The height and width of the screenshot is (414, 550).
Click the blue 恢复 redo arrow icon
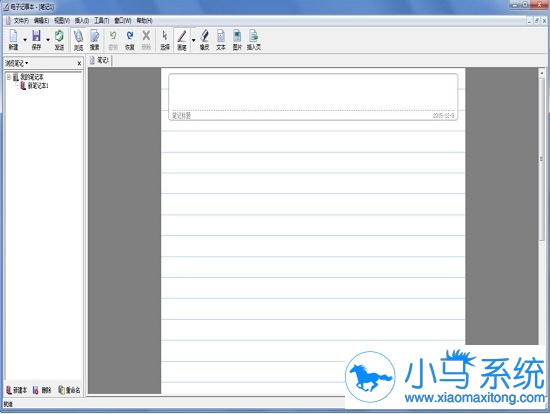[130, 40]
